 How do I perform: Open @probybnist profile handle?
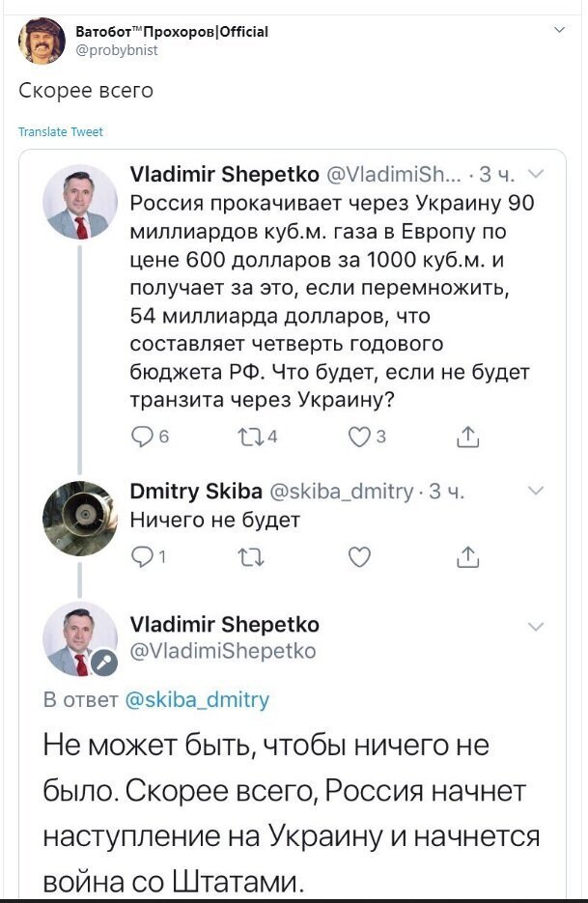pos(117,50)
